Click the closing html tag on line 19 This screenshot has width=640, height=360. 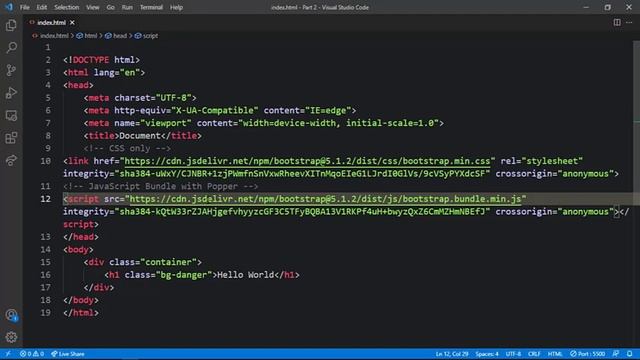click(81, 313)
